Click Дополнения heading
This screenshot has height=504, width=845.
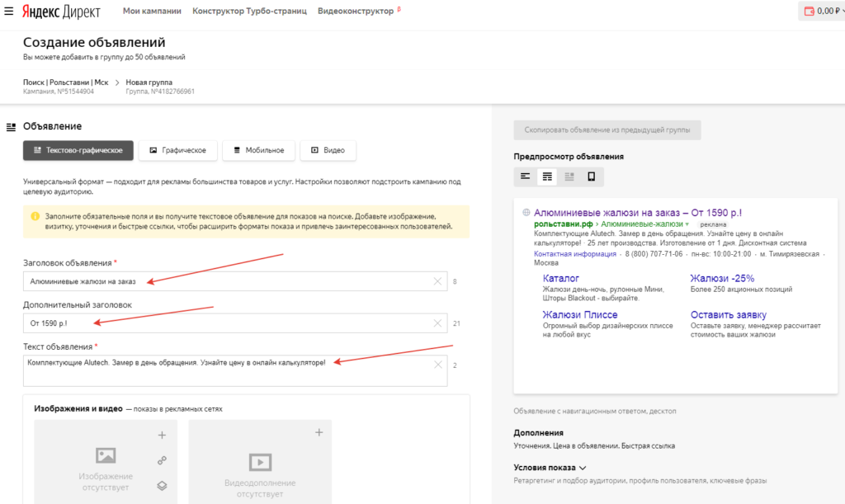(538, 433)
